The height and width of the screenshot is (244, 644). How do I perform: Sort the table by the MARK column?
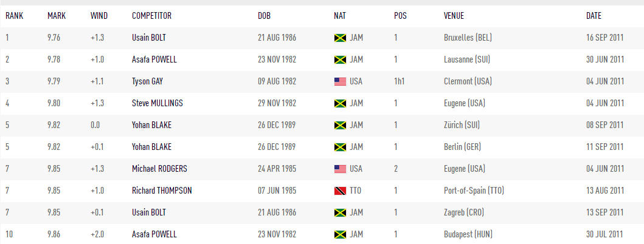point(56,16)
